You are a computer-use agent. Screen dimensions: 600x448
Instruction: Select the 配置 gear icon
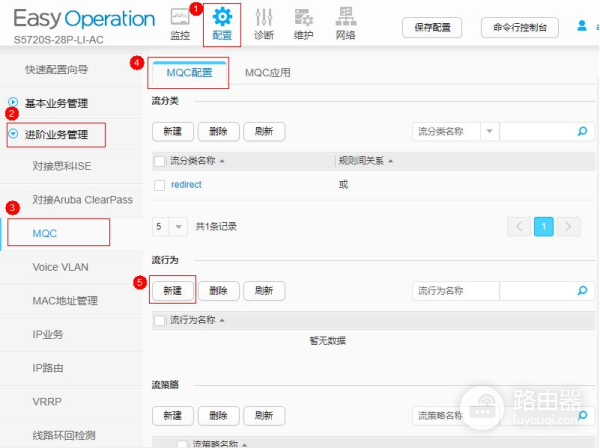222,24
